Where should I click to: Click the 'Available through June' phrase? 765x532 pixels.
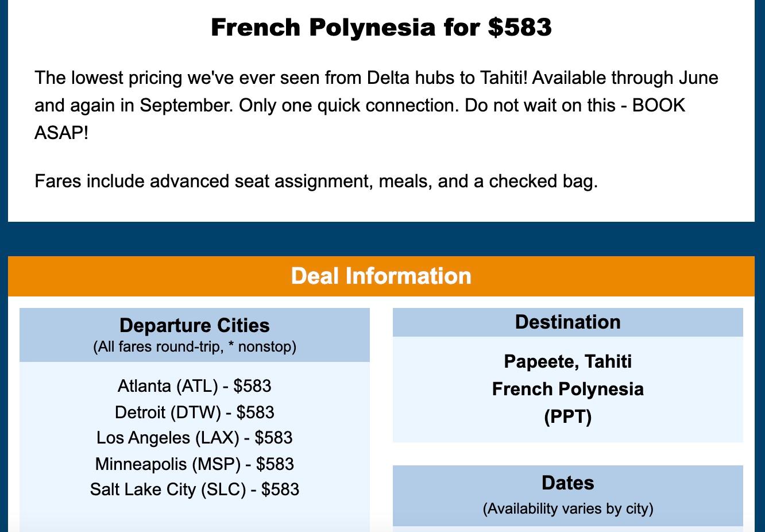click(625, 78)
